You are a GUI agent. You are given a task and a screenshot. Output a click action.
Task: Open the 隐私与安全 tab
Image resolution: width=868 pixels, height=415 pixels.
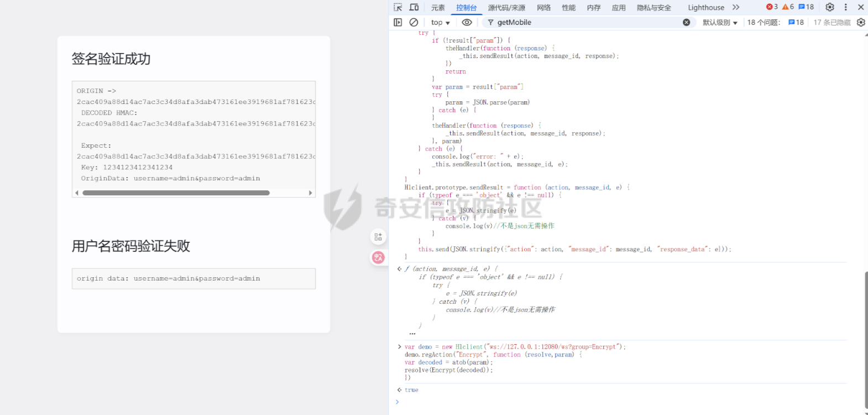click(x=654, y=7)
